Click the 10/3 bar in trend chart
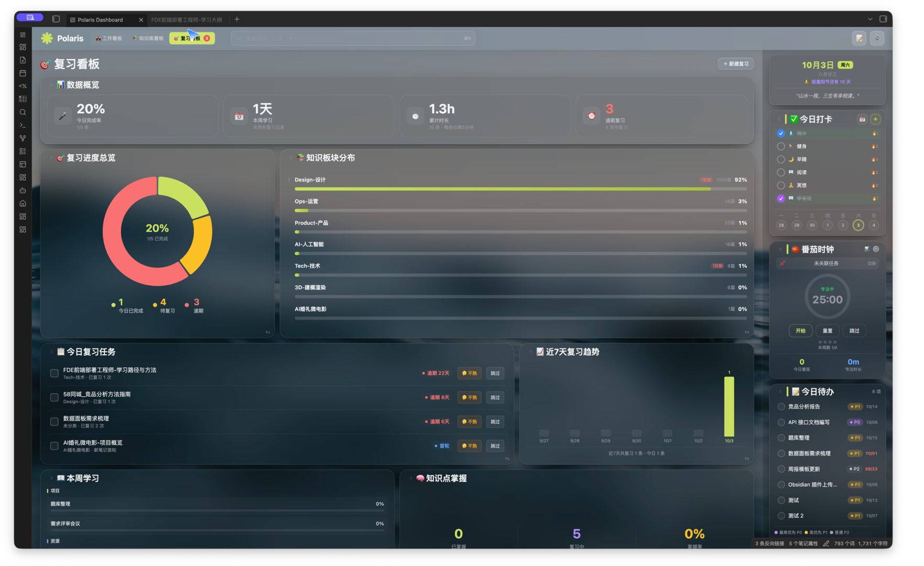Image resolution: width=924 pixels, height=566 pixels. click(729, 407)
